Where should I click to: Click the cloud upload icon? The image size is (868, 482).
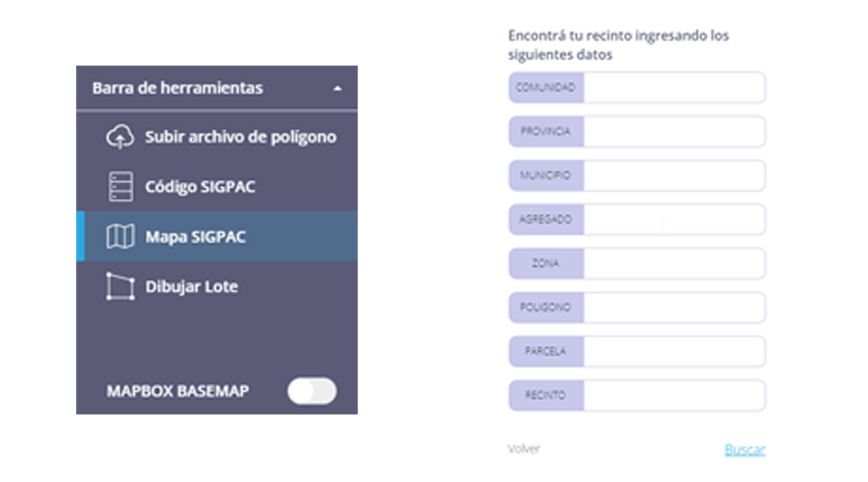pos(121,137)
